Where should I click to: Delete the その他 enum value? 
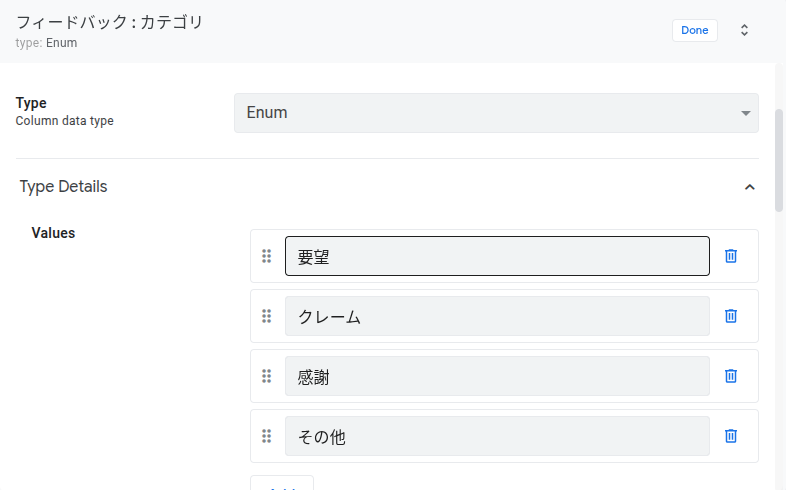click(x=731, y=436)
